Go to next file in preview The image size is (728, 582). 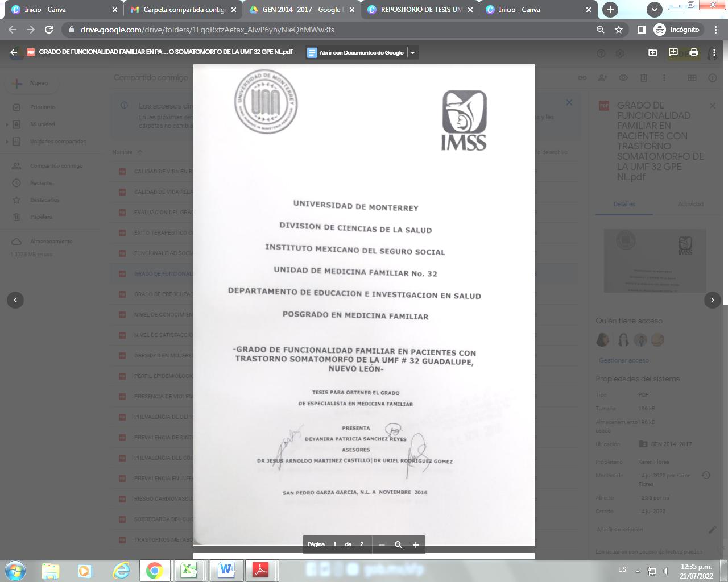point(713,300)
